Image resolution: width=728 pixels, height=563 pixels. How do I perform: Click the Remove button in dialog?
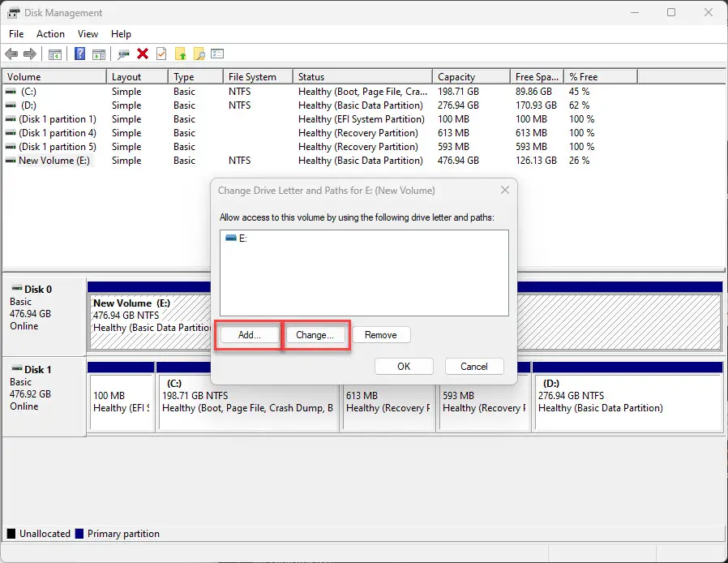(x=380, y=335)
